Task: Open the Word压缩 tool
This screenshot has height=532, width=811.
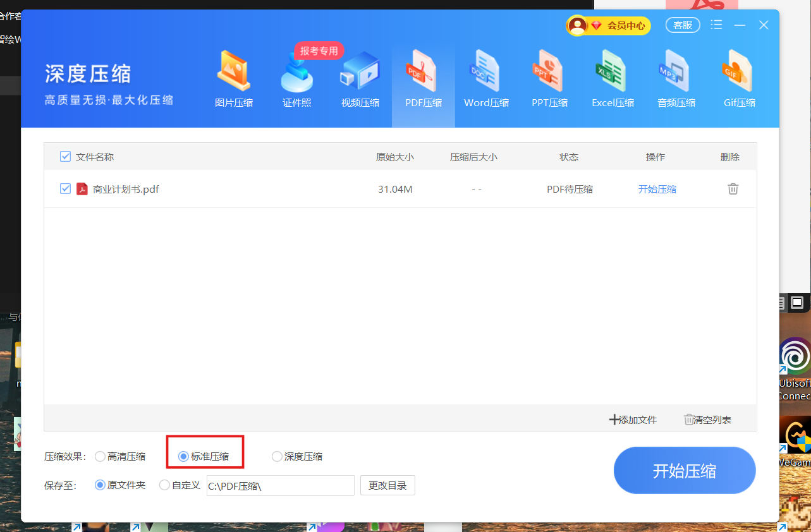Action: pos(486,79)
